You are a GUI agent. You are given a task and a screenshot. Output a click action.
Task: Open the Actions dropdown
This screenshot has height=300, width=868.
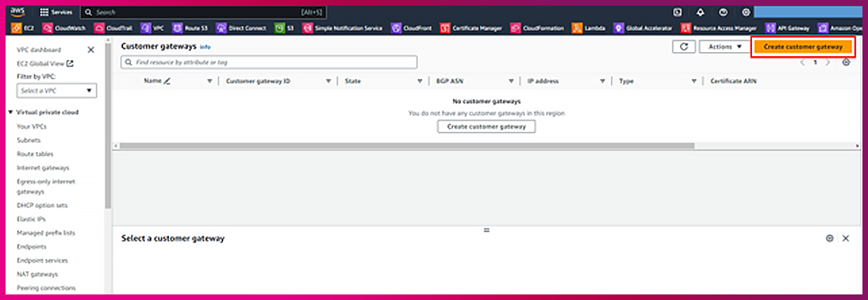point(724,47)
